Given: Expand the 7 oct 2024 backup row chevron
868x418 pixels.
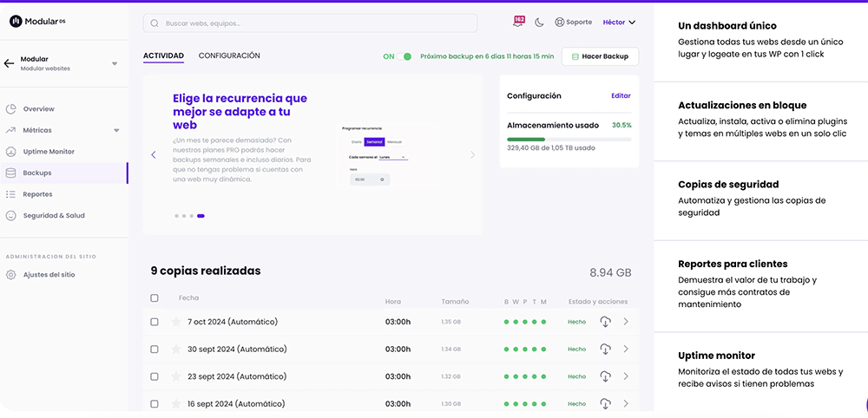Looking at the screenshot, I should 626,322.
